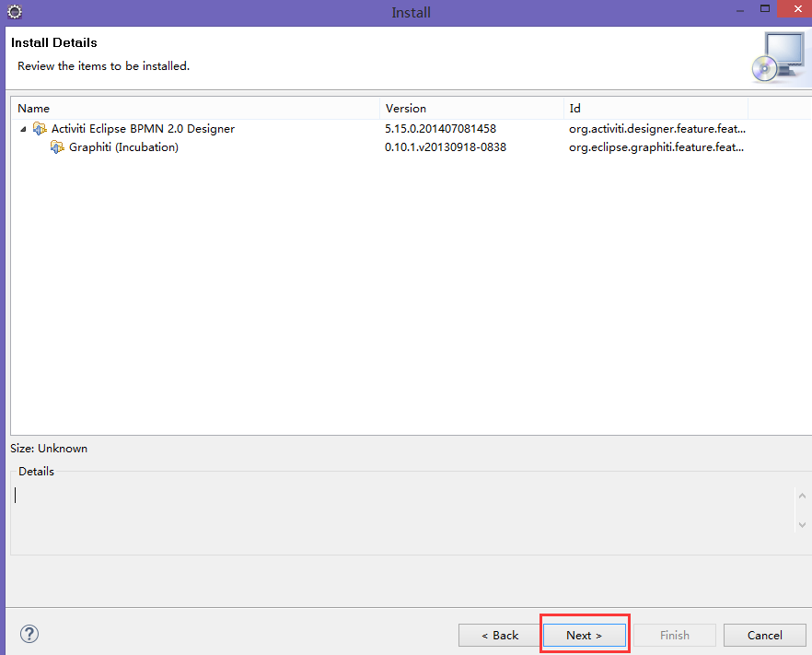Click version cell 5.15.0.201407081458
Viewport: 812px width, 655px height.
440,129
